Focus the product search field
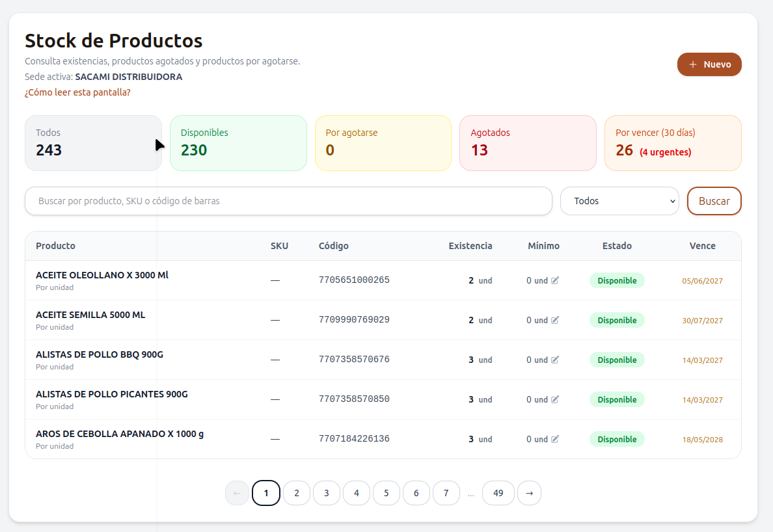 (288, 201)
